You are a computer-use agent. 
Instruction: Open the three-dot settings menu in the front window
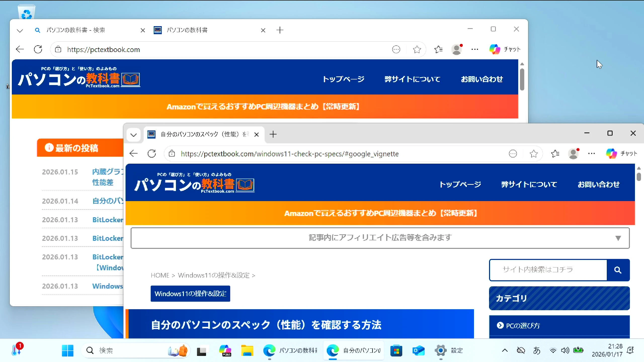592,154
